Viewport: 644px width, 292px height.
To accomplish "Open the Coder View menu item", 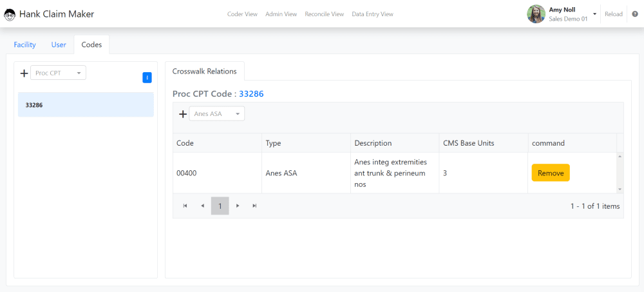I will coord(242,14).
